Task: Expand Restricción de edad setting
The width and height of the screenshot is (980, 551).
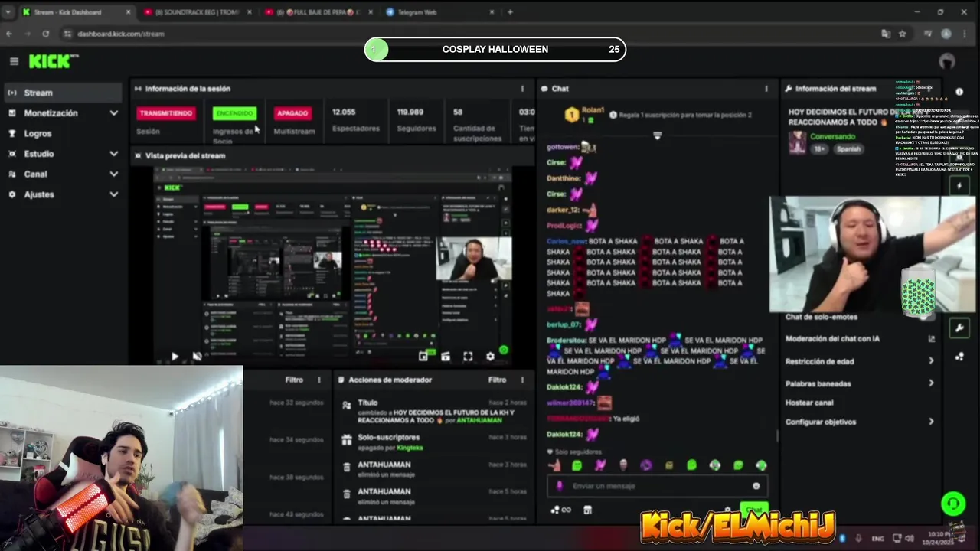Action: tap(860, 361)
